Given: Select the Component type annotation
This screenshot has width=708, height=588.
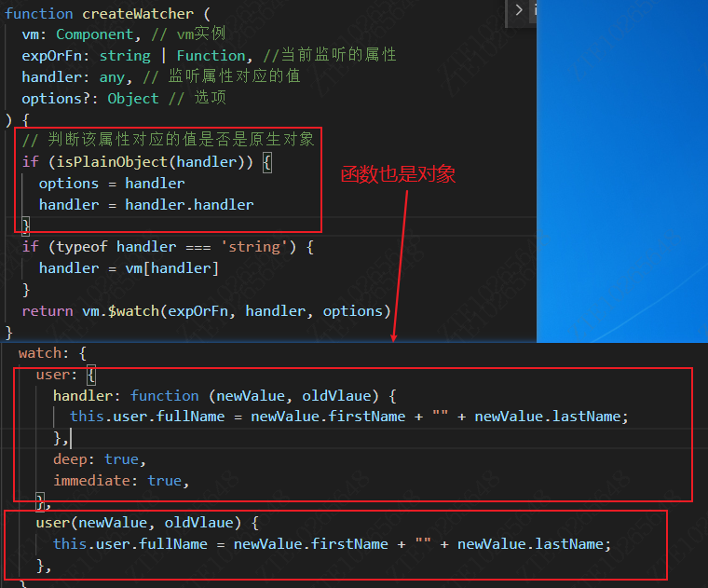Looking at the screenshot, I should click(x=95, y=34).
